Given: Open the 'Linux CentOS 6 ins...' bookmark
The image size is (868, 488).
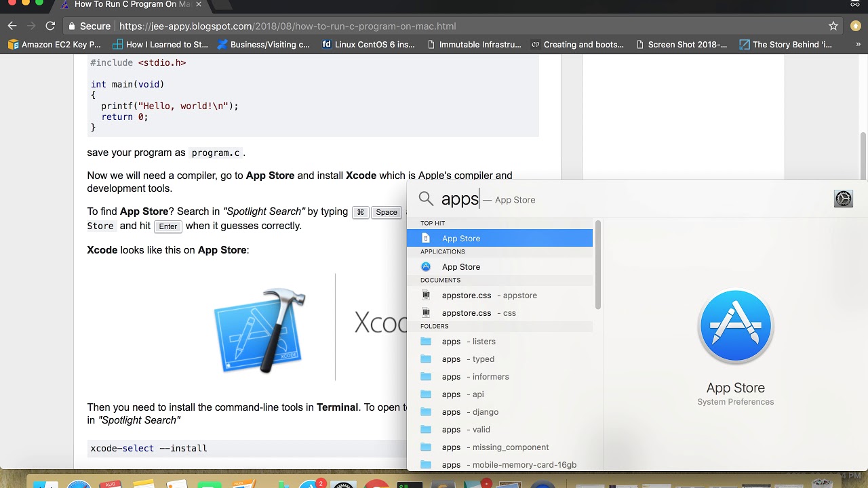Looking at the screenshot, I should click(368, 45).
